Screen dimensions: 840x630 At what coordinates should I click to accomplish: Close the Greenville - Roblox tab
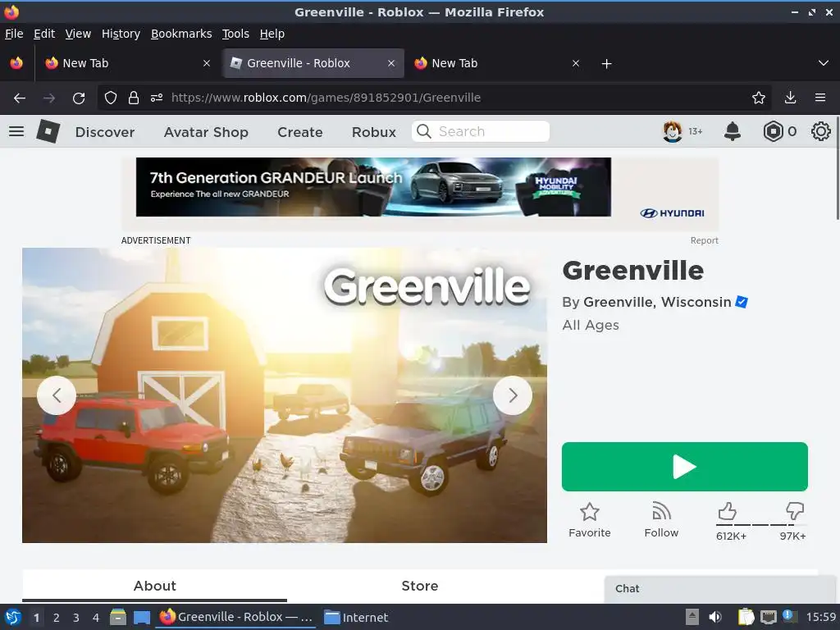[x=391, y=63]
